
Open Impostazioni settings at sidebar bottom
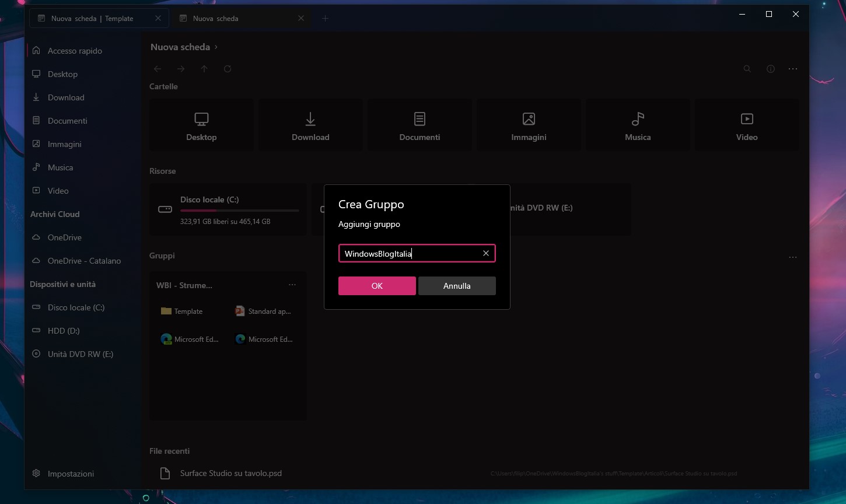(82, 474)
